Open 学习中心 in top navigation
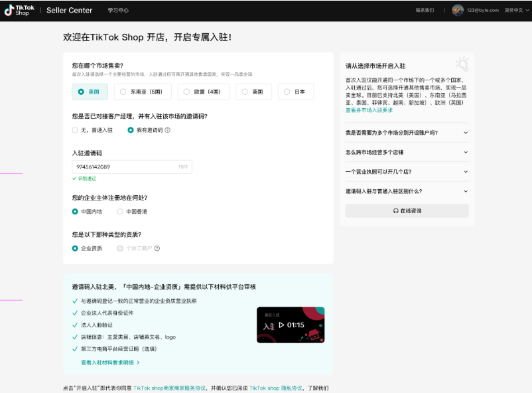The width and height of the screenshot is (532, 393). pos(118,11)
